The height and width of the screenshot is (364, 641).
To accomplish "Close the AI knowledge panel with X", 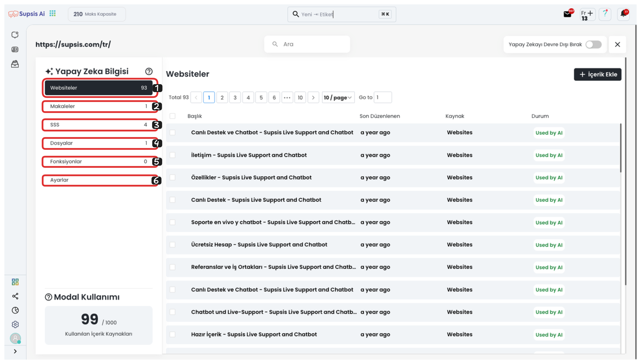I will [617, 44].
